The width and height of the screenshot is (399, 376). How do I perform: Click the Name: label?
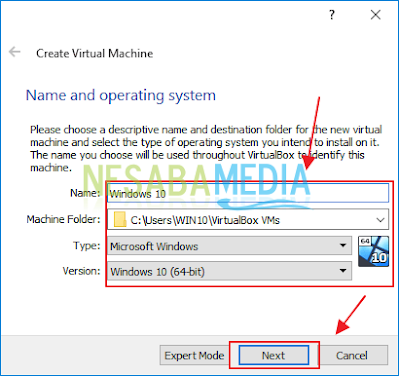(85, 193)
